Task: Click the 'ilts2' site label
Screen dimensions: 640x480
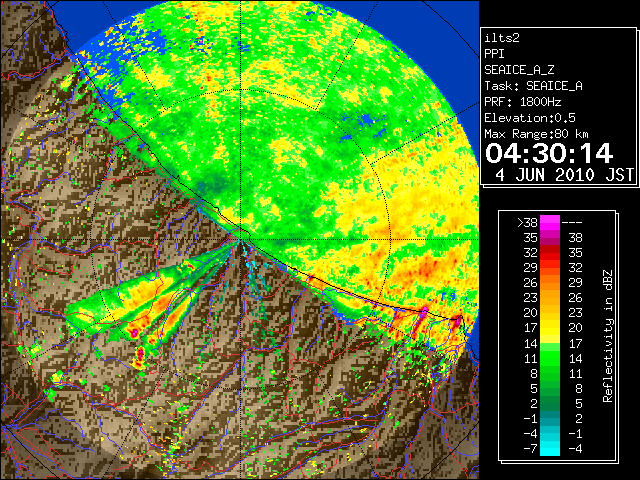Action: pyautogui.click(x=502, y=38)
